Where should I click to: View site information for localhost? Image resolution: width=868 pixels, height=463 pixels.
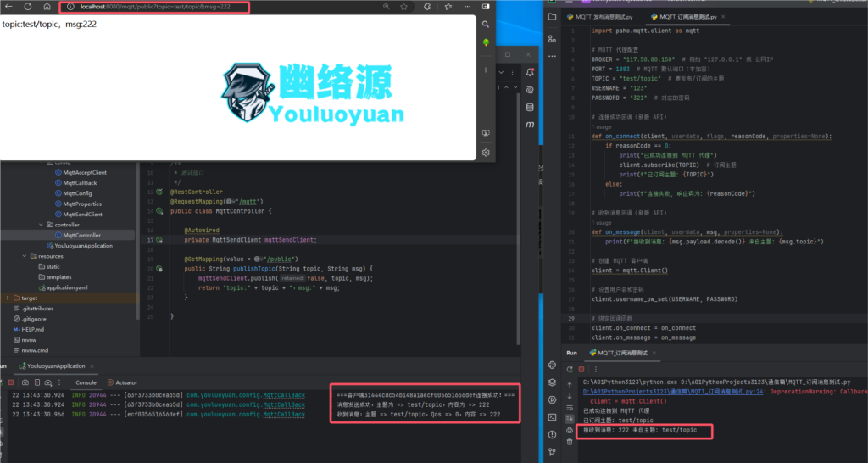coord(70,7)
